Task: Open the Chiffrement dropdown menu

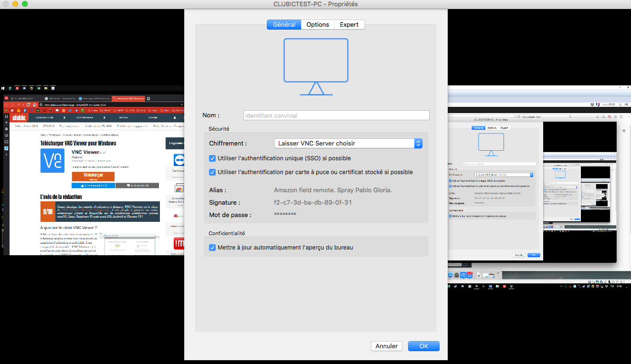Action: coord(348,143)
